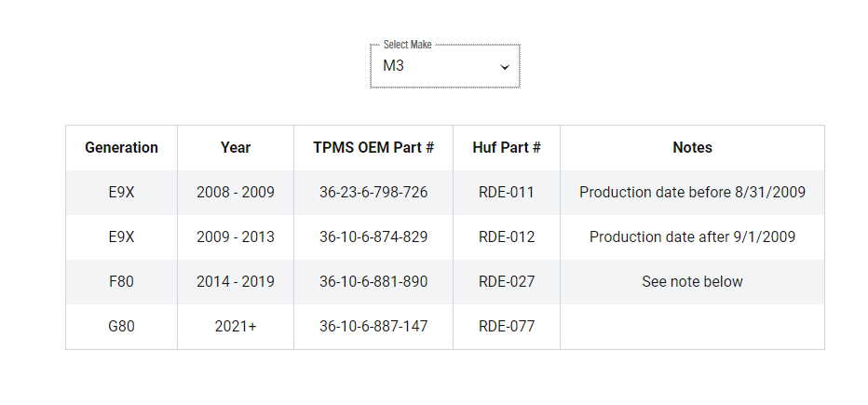
Task: Select OEM part number 36-10-6-874-829
Action: (373, 236)
